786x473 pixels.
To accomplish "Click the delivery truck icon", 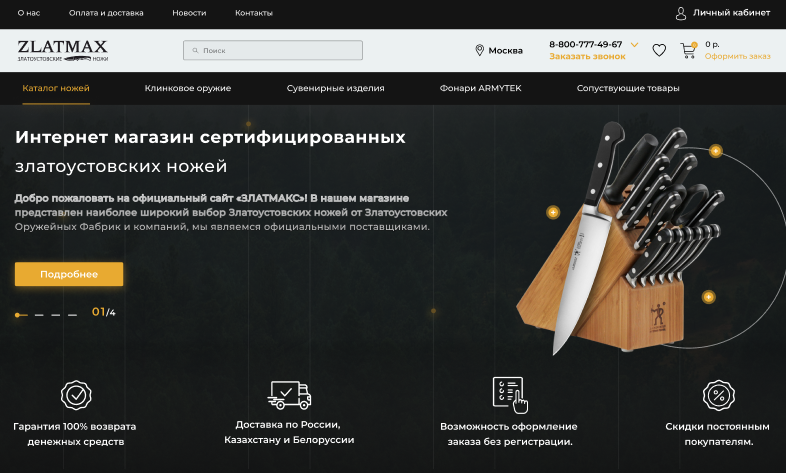I will coord(289,395).
